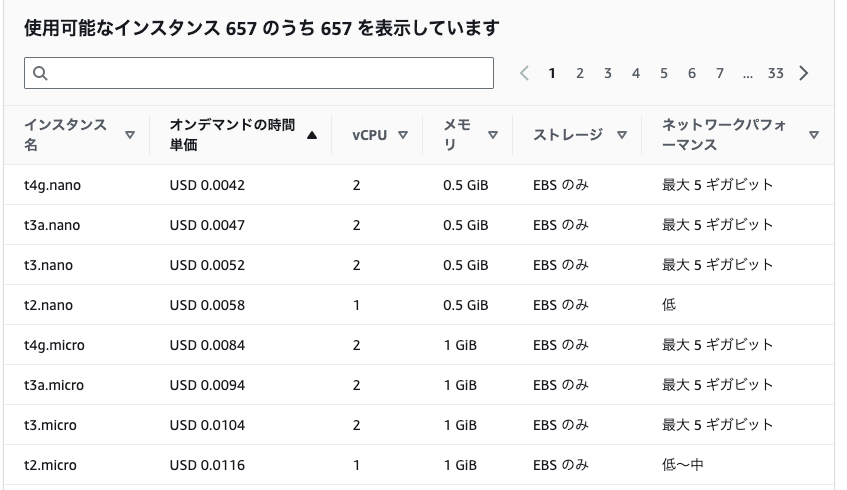Go to next page using right chevron
Viewport: 847px width, 490px height.
[x=805, y=73]
